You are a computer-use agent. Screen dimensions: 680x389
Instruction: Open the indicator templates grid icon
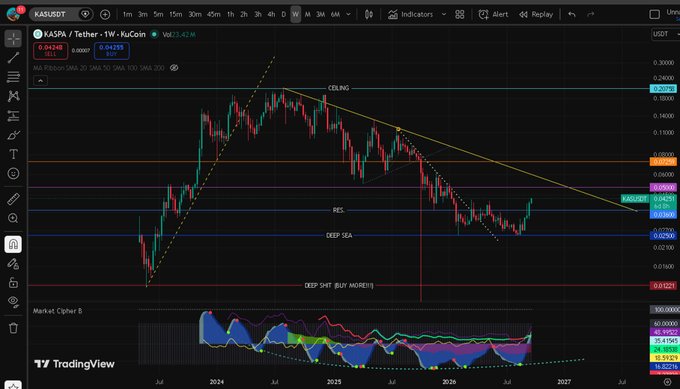(x=460, y=14)
